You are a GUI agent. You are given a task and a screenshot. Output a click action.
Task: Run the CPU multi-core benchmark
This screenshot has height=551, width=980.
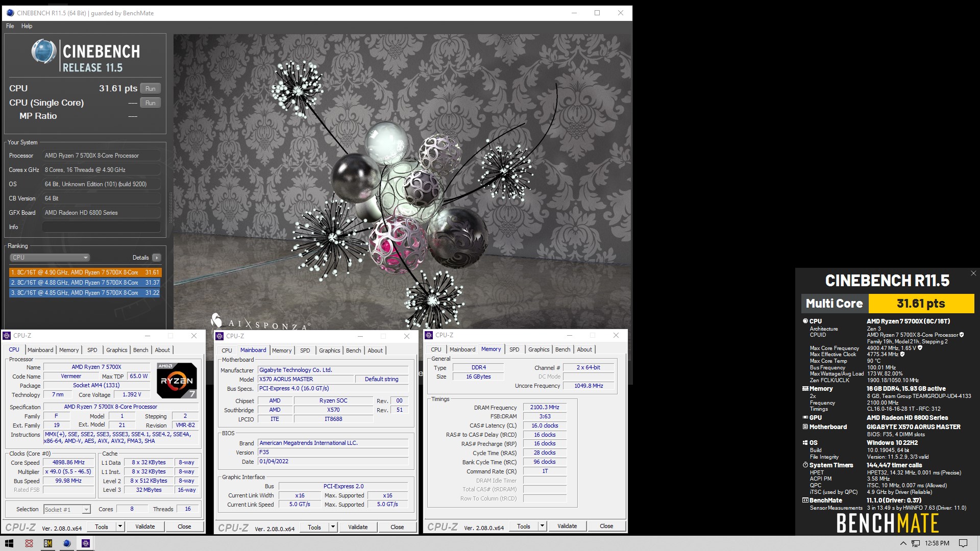click(150, 88)
